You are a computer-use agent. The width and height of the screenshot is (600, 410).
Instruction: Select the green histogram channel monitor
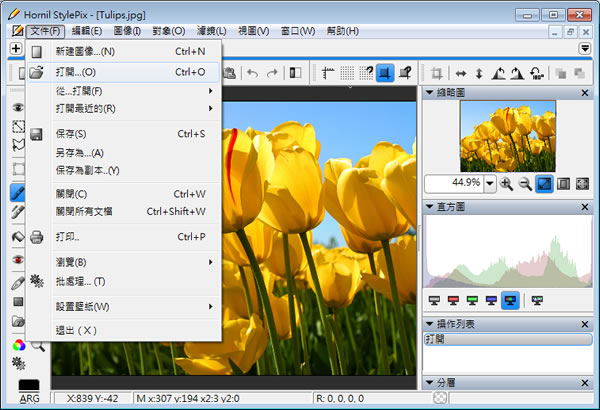[472, 301]
